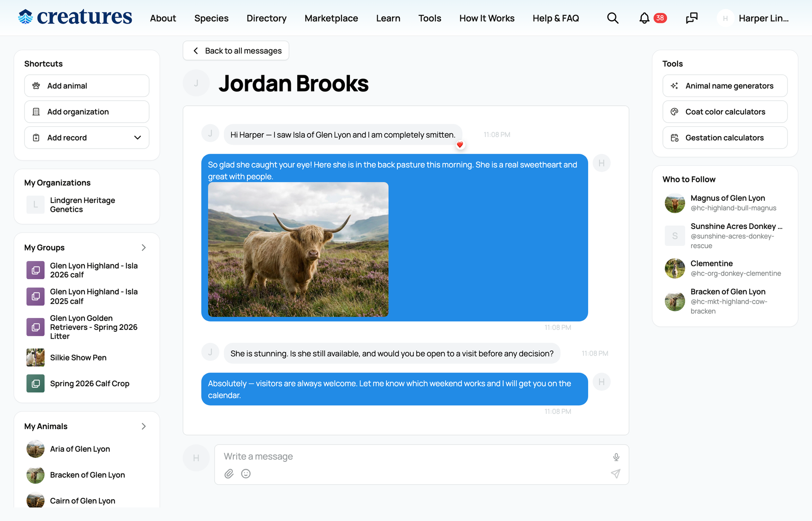Open the chat messages icon in header
Image resolution: width=812 pixels, height=521 pixels.
pyautogui.click(x=692, y=18)
